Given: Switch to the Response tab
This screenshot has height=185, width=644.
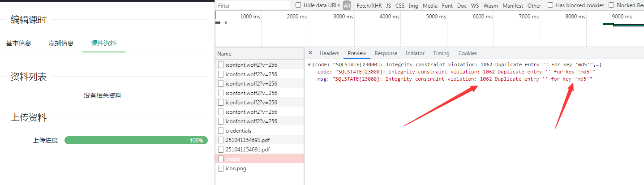Looking at the screenshot, I should coord(386,53).
